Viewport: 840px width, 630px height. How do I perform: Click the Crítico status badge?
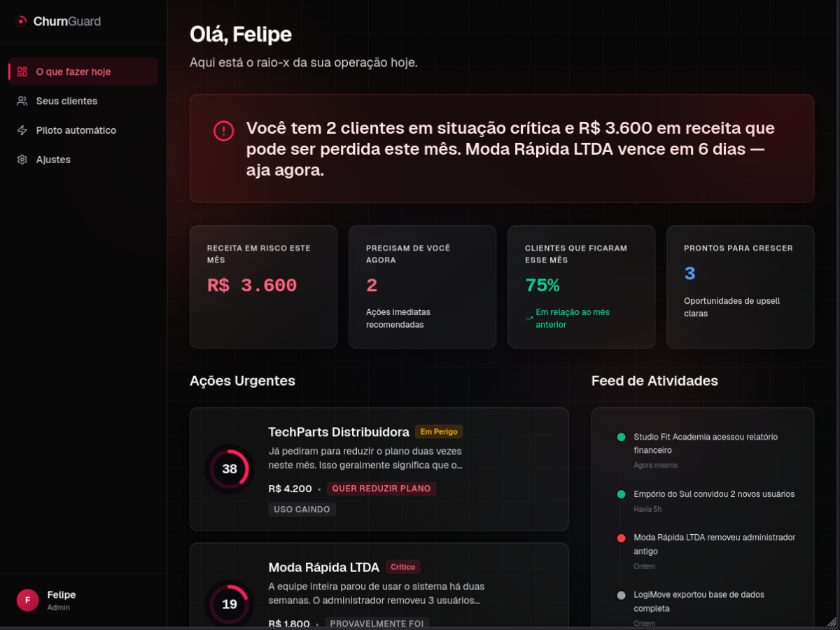(402, 567)
